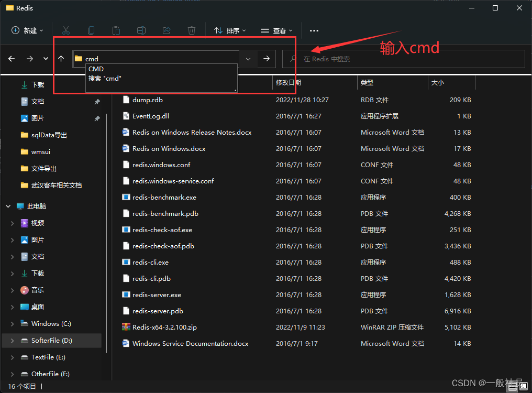
Task: Open the 查看 view dropdown
Action: point(276,30)
